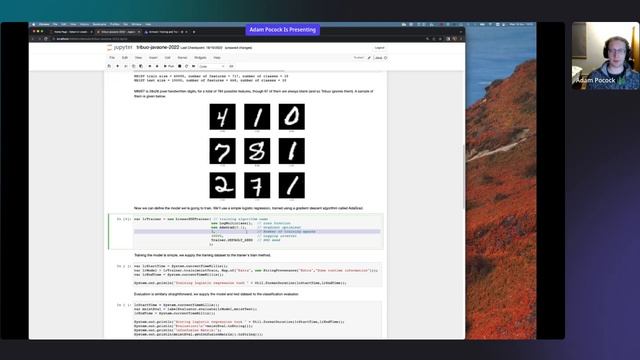Open the Jupyter Help menu
The height and width of the screenshot is (360, 640).
[x=217, y=58]
